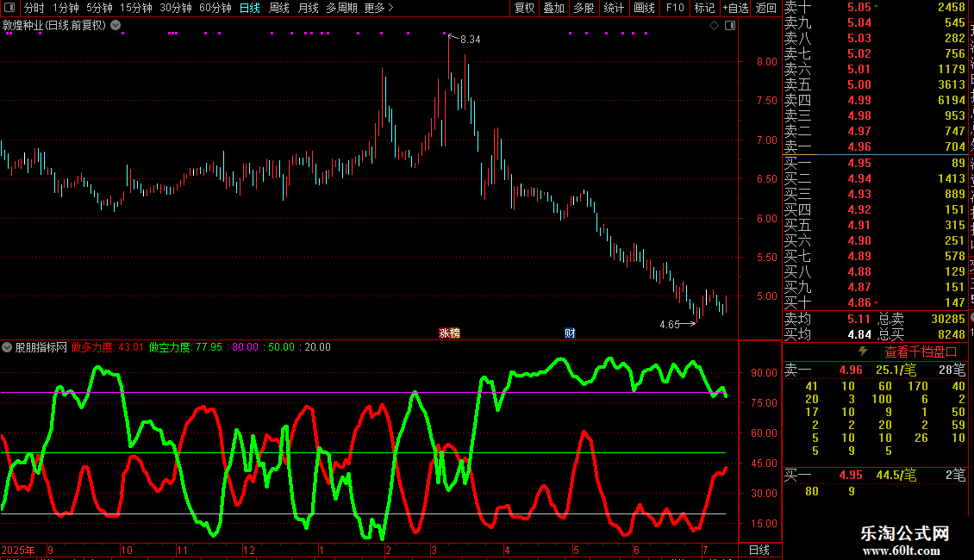Click the lightning bolt icon
This screenshot has width=974, height=560.
[x=863, y=352]
